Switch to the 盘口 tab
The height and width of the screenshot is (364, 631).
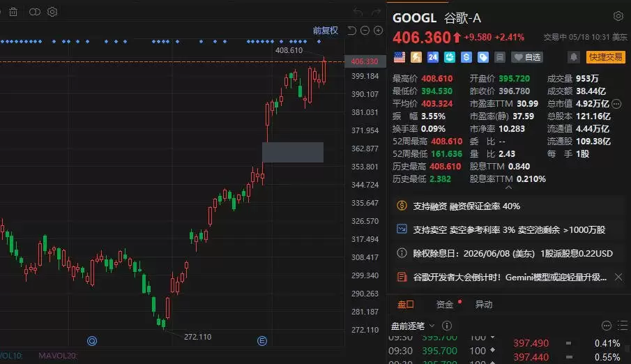pyautogui.click(x=406, y=305)
